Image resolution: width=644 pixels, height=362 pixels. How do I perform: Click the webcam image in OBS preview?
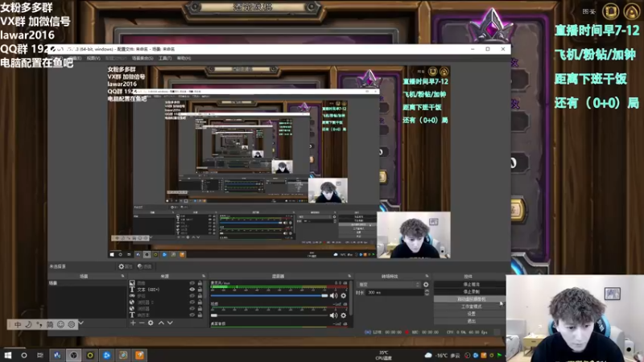click(414, 235)
